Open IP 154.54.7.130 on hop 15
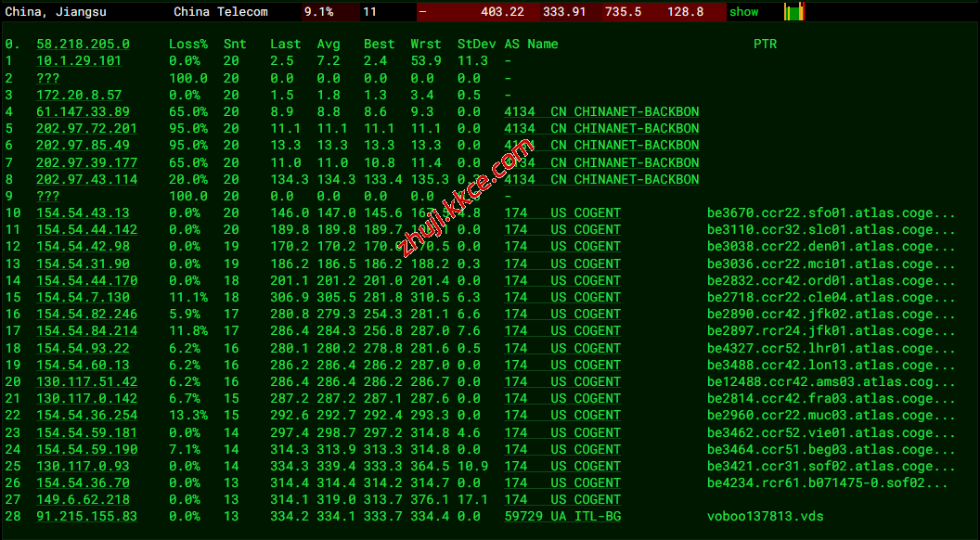This screenshot has height=540, width=980. coord(83,297)
